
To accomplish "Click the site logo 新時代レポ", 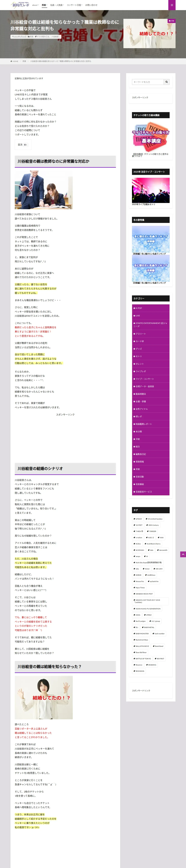I will click(20, 5).
